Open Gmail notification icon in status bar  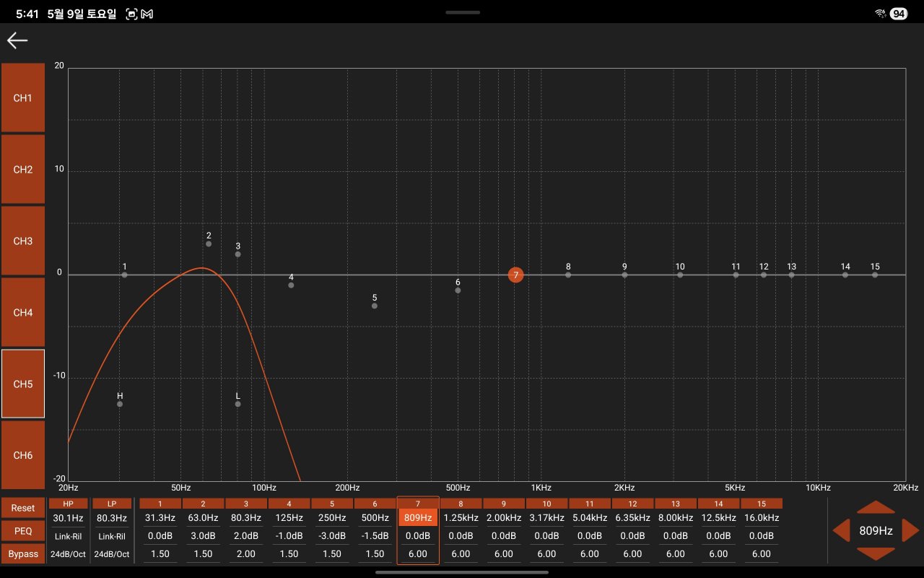click(x=147, y=14)
